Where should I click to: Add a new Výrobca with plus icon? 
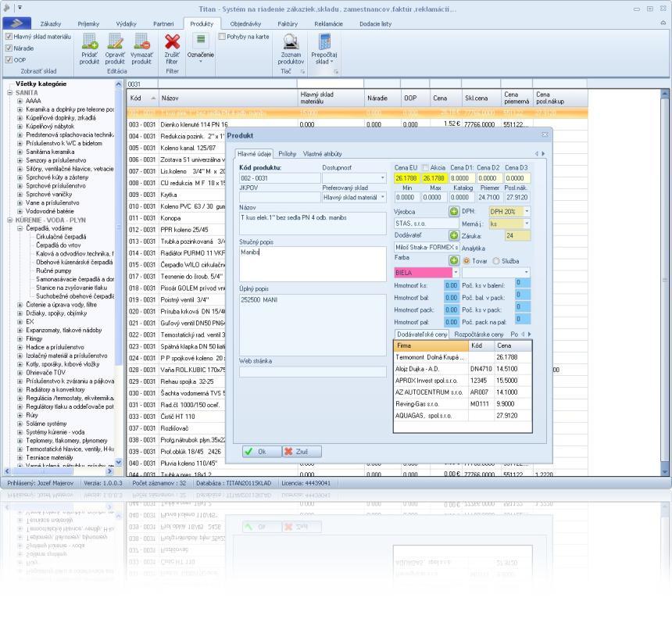454,211
